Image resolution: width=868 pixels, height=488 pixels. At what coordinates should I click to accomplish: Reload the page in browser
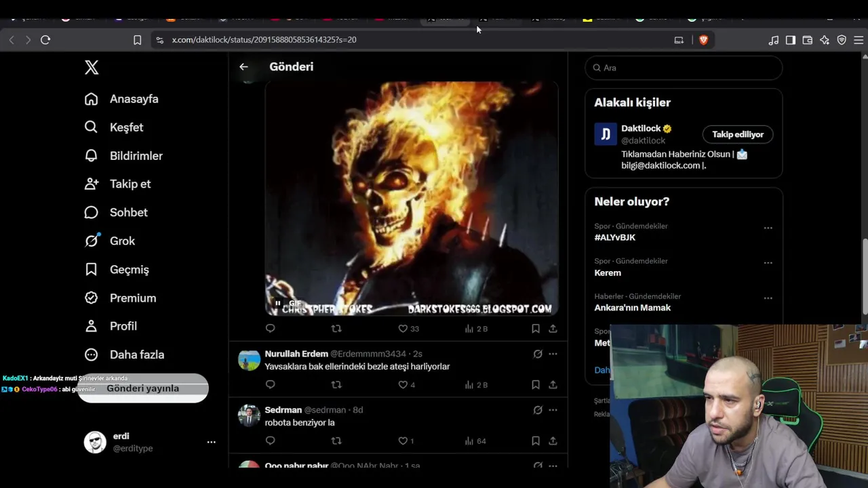click(x=45, y=40)
